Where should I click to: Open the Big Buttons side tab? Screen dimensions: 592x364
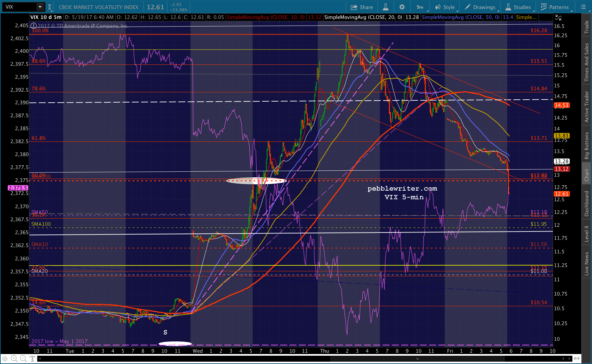587,146
